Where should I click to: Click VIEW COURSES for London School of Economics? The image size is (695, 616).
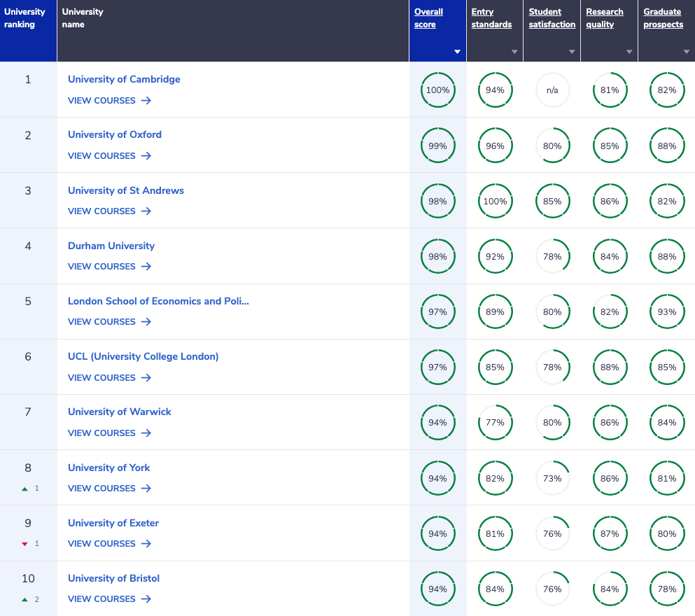pyautogui.click(x=101, y=322)
